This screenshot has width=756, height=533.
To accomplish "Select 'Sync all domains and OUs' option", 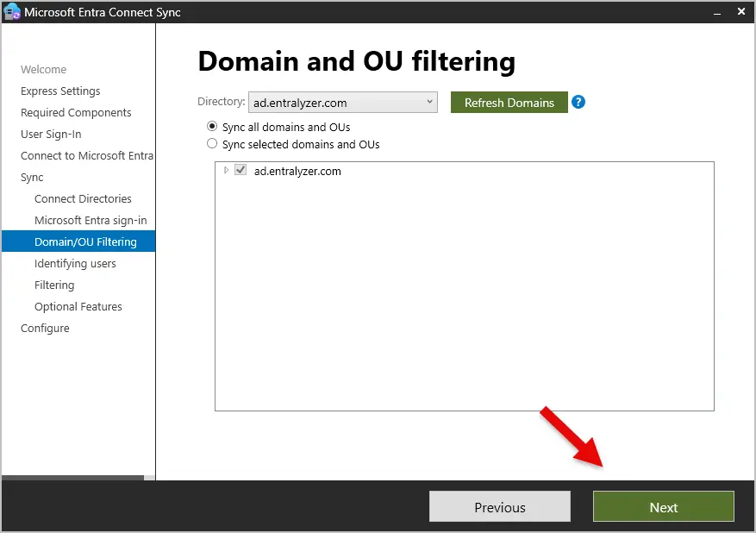I will pyautogui.click(x=213, y=127).
